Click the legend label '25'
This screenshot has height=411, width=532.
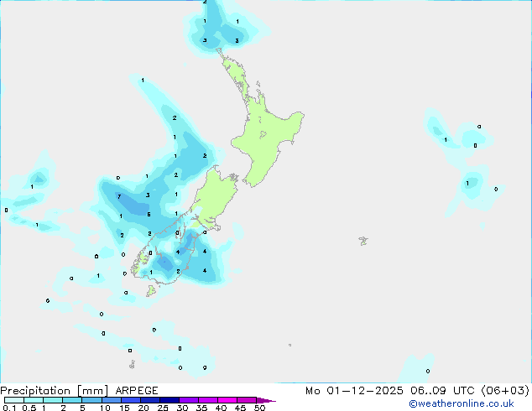coord(163,408)
